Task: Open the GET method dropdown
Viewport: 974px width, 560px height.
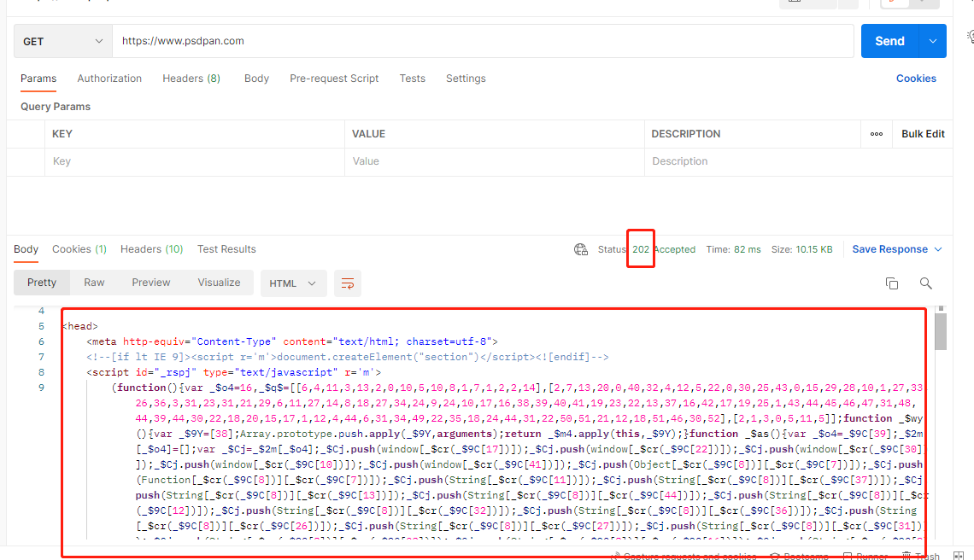Action: (x=62, y=41)
